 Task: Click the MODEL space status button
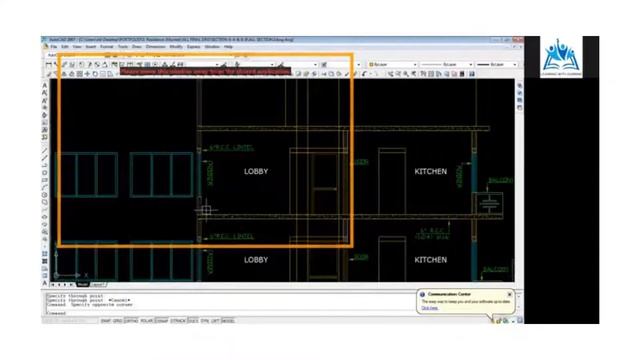[228, 321]
